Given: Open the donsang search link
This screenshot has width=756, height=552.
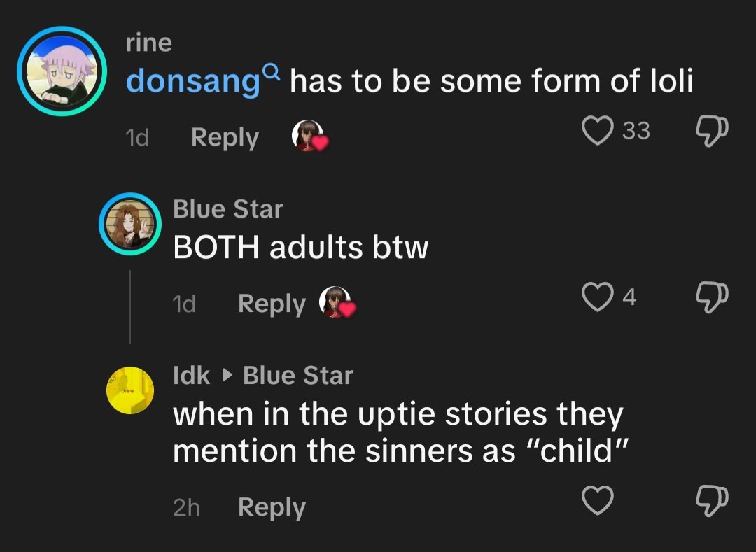Looking at the screenshot, I should 192,82.
